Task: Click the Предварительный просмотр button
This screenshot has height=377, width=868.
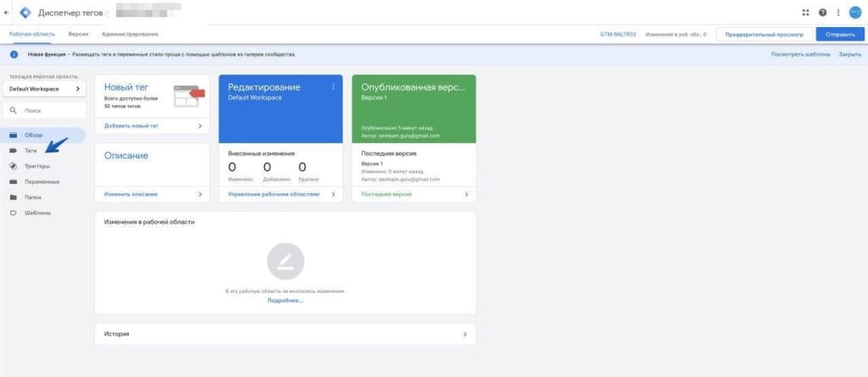Action: [x=763, y=34]
